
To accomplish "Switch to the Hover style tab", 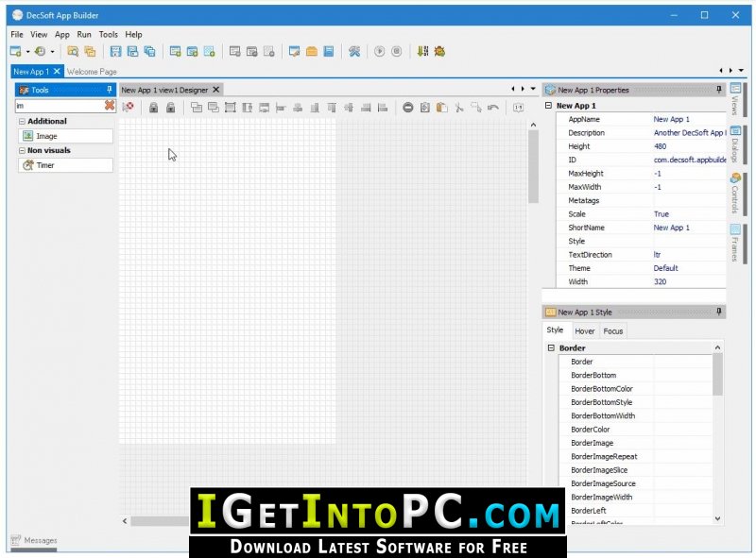I will [x=585, y=331].
